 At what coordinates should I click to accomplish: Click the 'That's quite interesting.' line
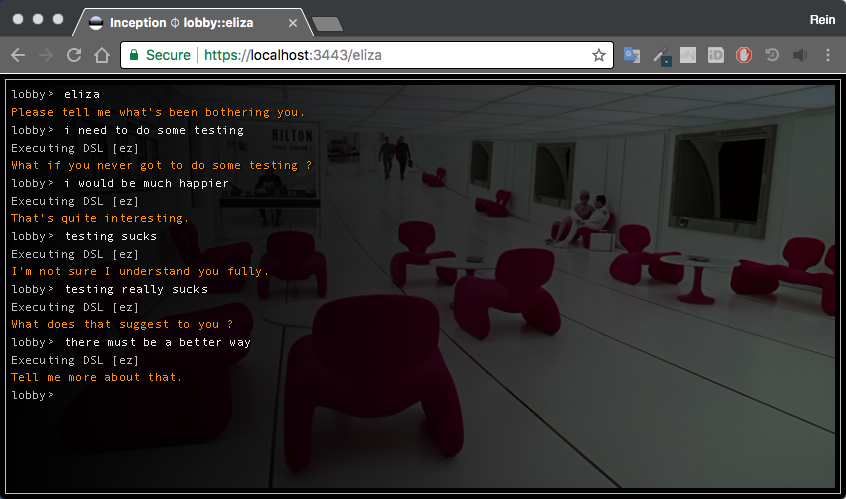coord(100,218)
